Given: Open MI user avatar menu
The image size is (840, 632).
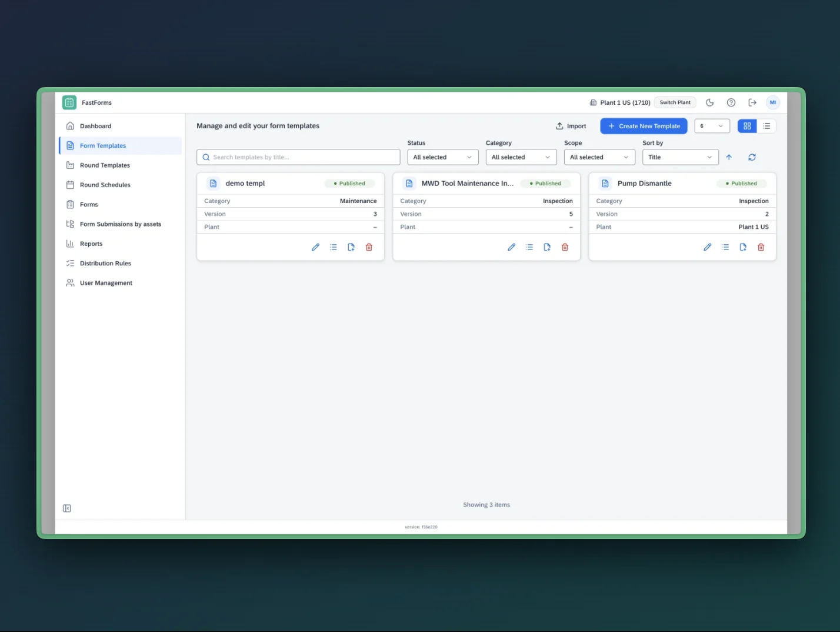Looking at the screenshot, I should [773, 102].
